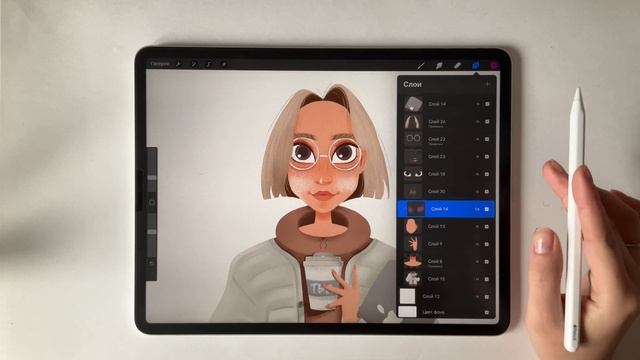This screenshot has height=360, width=640.
Task: Open the Галерея gallery button
Action: pos(160,64)
